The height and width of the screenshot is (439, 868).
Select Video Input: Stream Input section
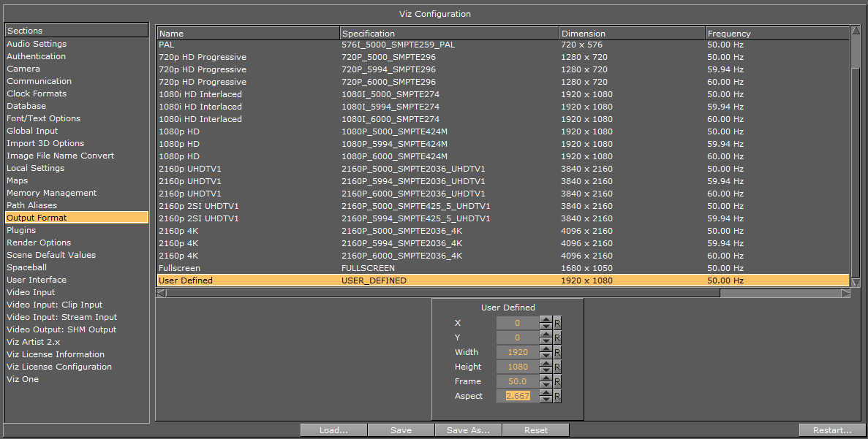pyautogui.click(x=76, y=317)
